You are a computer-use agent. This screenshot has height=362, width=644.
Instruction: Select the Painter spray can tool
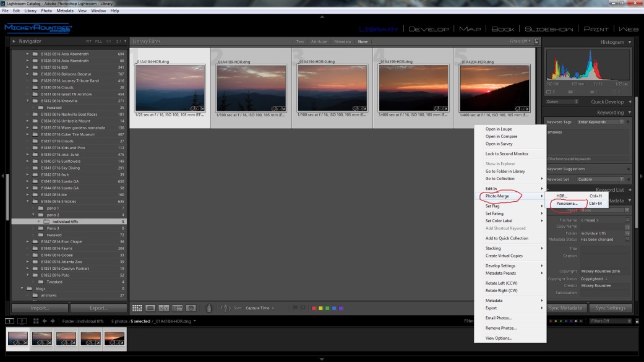click(208, 308)
